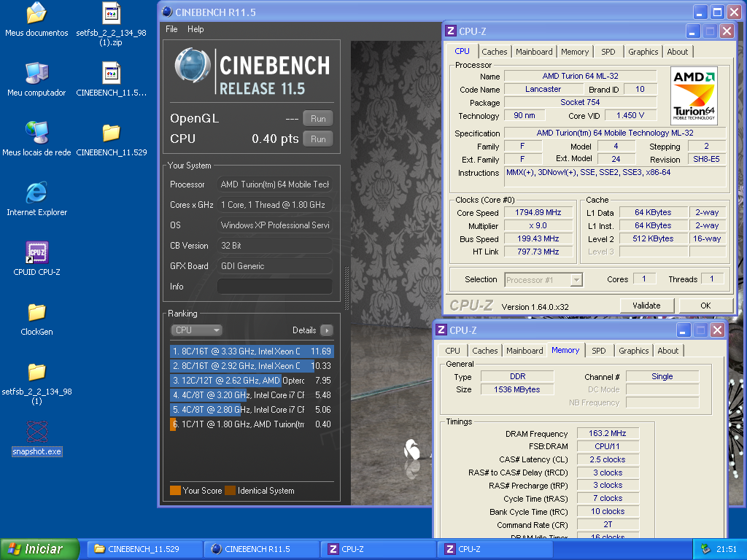Image resolution: width=747 pixels, height=560 pixels.
Task: Switch to Caches tab in bottom CPU-Z
Action: click(485, 351)
